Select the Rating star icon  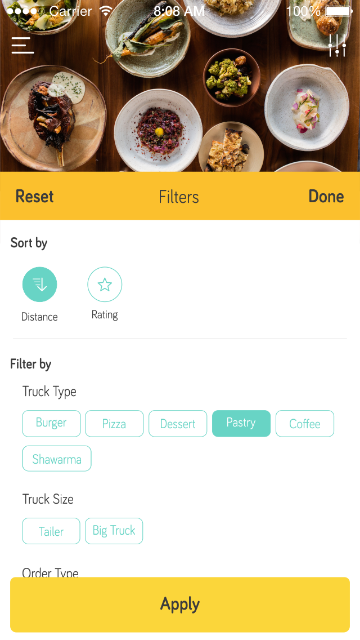[x=104, y=284]
